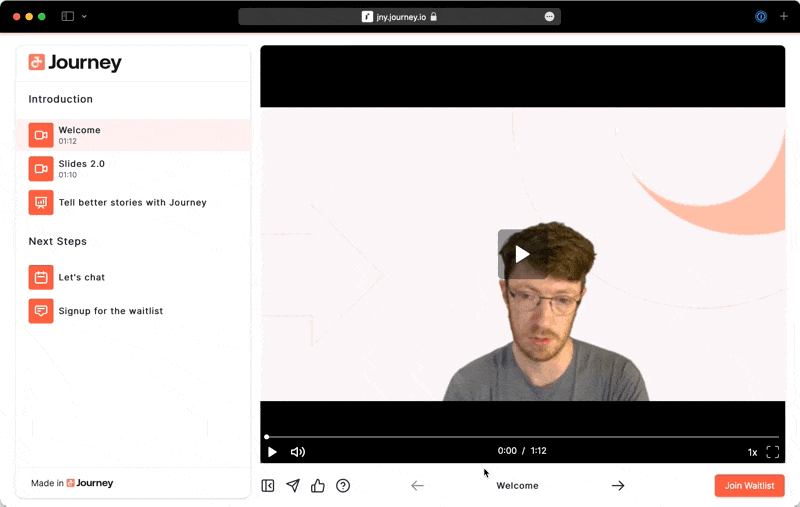Click the Welcome video camera icon
800x507 pixels.
pos(41,135)
